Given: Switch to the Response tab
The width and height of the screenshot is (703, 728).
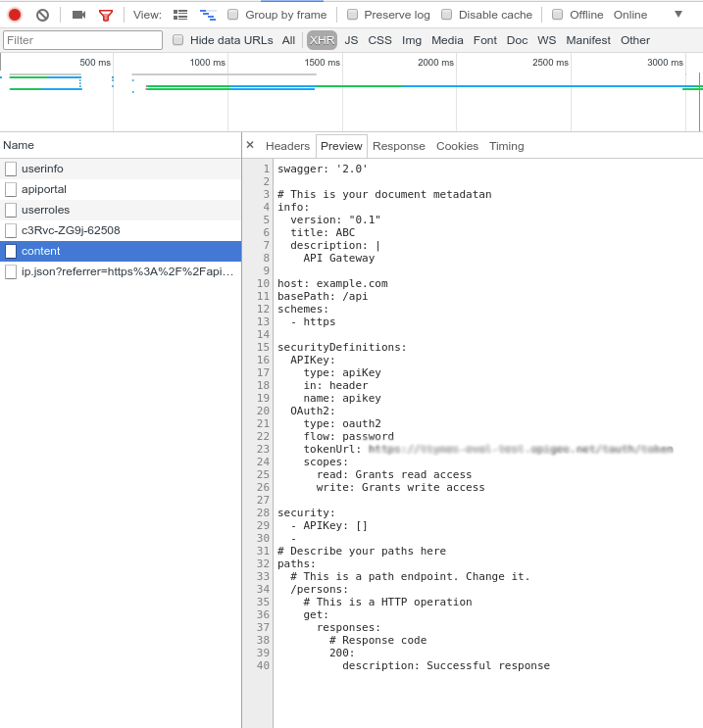Looking at the screenshot, I should [399, 146].
